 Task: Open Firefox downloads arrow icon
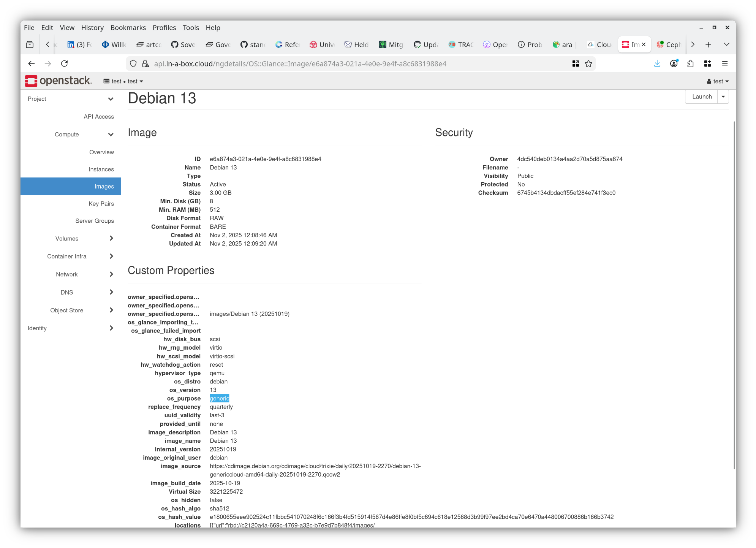657,63
